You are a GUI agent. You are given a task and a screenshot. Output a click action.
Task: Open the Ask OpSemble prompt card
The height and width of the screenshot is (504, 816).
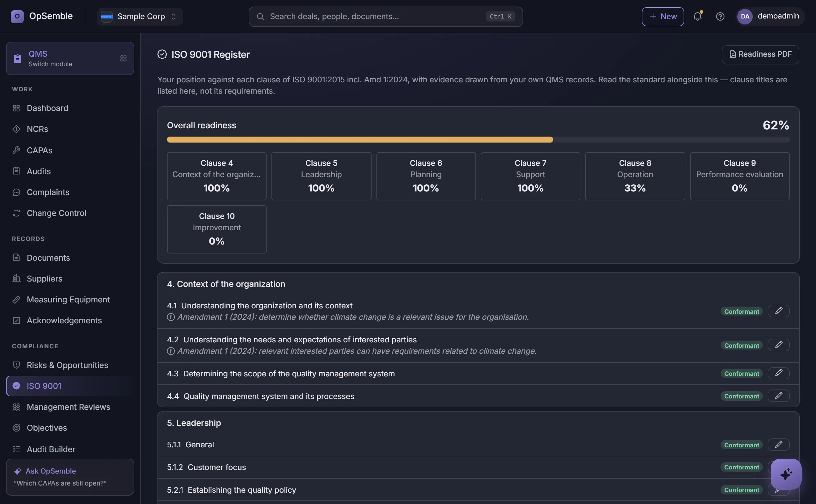70,477
